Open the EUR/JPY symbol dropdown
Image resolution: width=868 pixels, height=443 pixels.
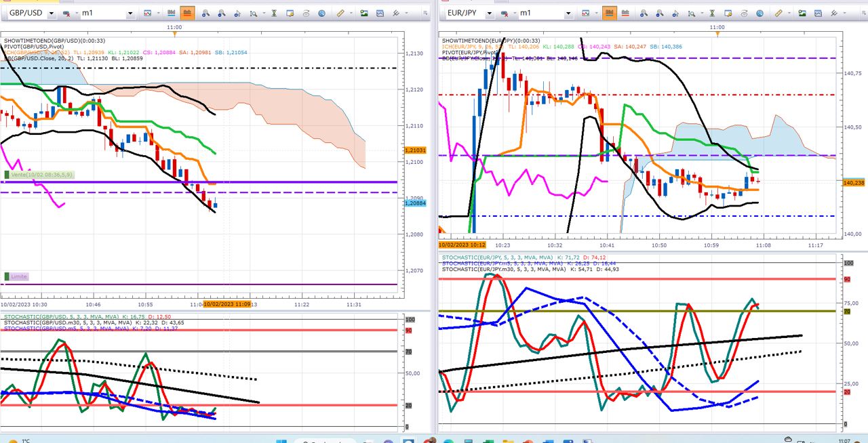click(x=490, y=13)
